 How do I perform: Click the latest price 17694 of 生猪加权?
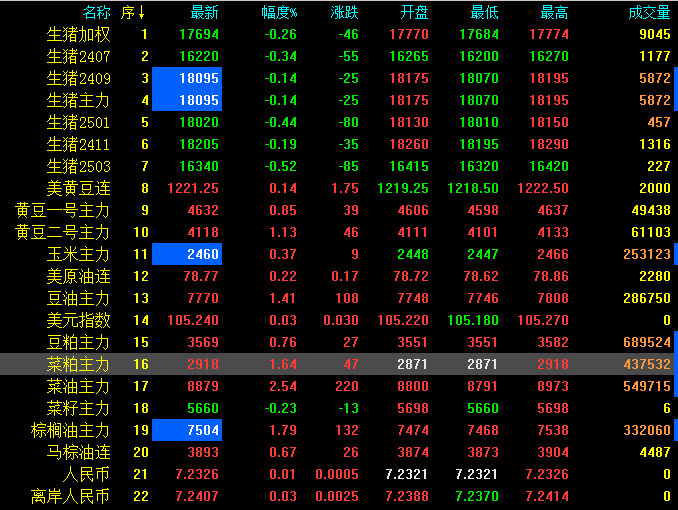(x=199, y=35)
